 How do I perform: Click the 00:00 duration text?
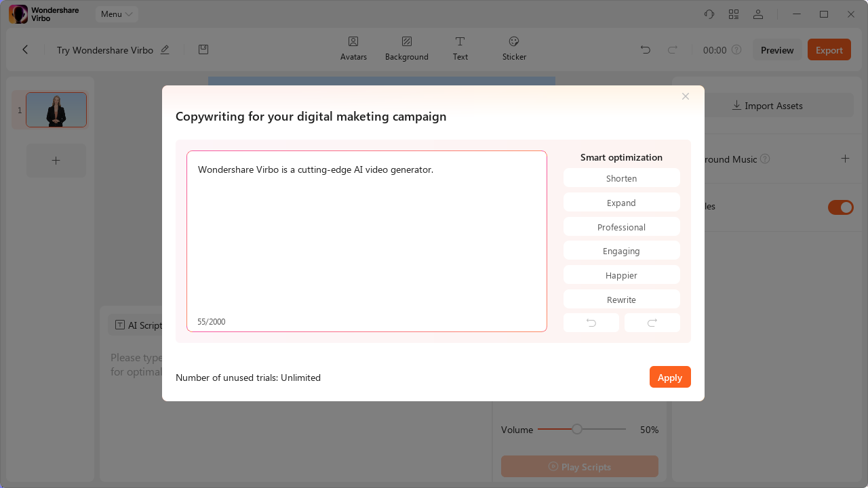pyautogui.click(x=715, y=50)
